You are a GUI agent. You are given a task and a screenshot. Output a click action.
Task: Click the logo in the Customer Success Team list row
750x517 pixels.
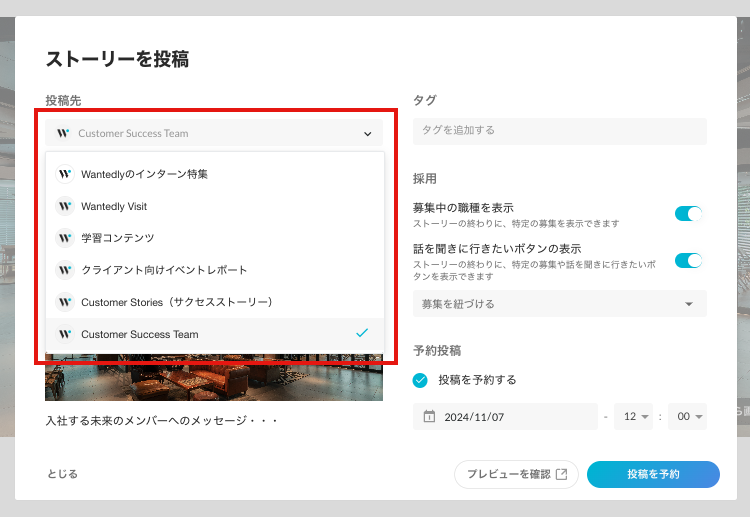pyautogui.click(x=65, y=334)
